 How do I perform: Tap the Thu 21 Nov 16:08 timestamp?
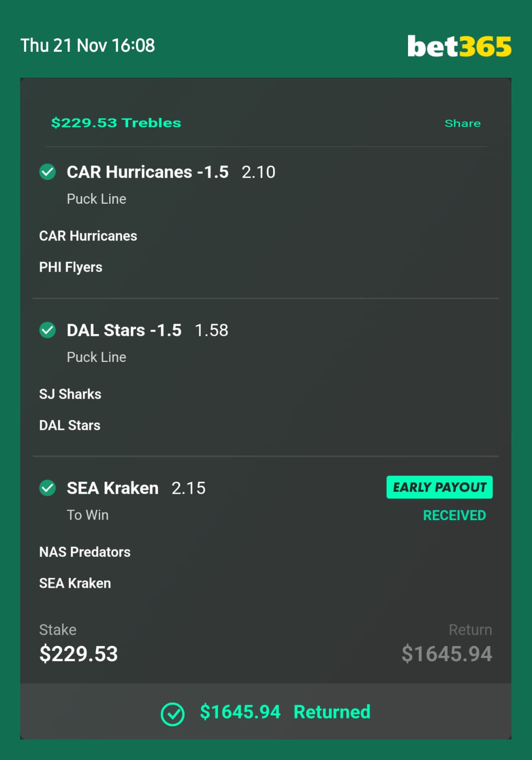pyautogui.click(x=87, y=46)
